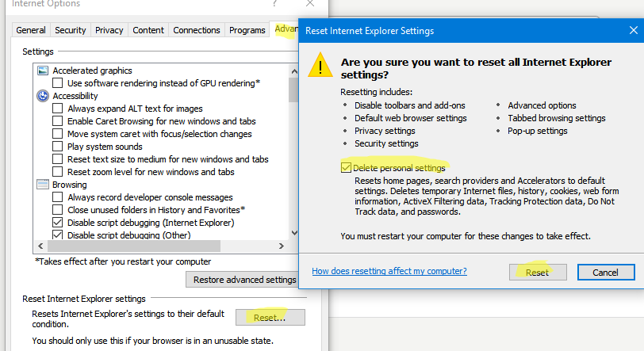Enable Use software rendering instead of GPU

click(x=58, y=83)
